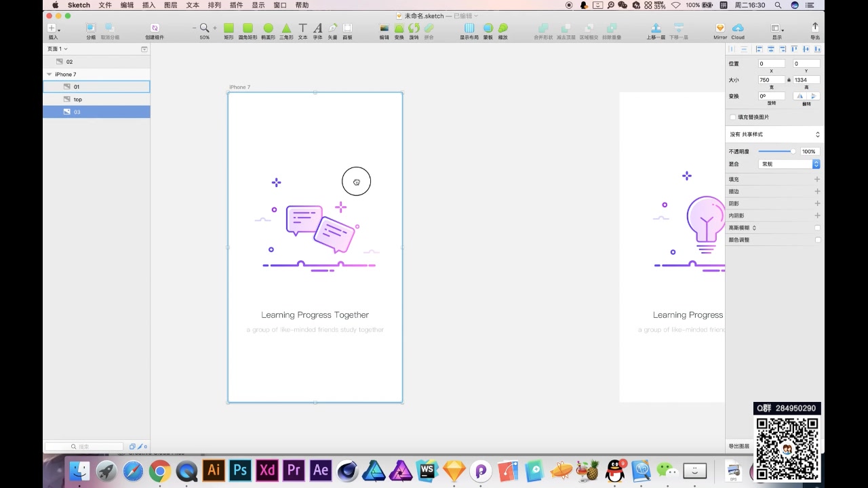The image size is (868, 488).
Task: Click the 导出 export icon
Action: click(x=815, y=28)
